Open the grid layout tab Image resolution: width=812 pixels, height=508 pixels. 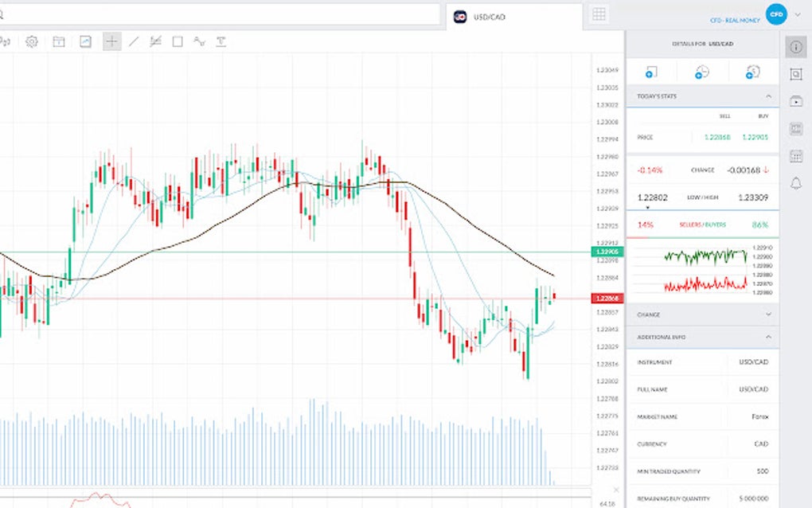tap(599, 14)
